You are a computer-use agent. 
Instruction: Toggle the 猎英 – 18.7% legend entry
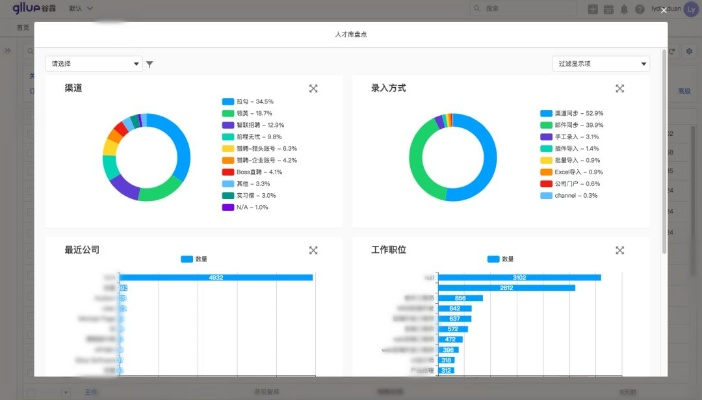pyautogui.click(x=247, y=113)
